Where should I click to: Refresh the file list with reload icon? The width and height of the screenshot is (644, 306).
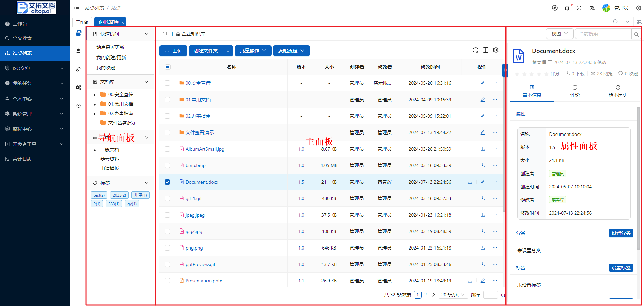pos(475,50)
